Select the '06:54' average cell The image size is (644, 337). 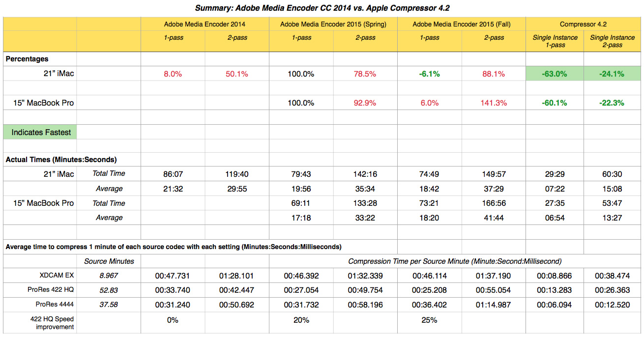pyautogui.click(x=555, y=218)
